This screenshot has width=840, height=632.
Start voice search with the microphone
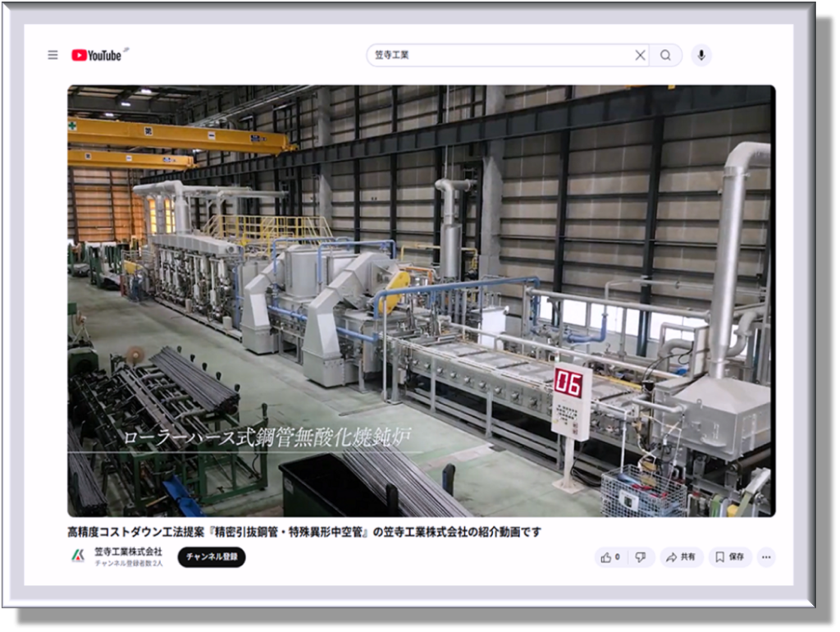point(701,55)
